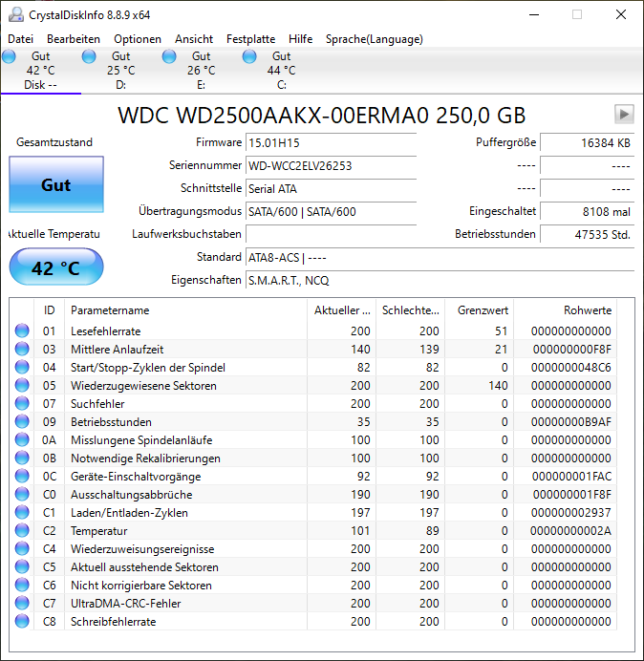Click Grenzwert value 140 in row 05
The width and height of the screenshot is (644, 661).
tap(498, 386)
